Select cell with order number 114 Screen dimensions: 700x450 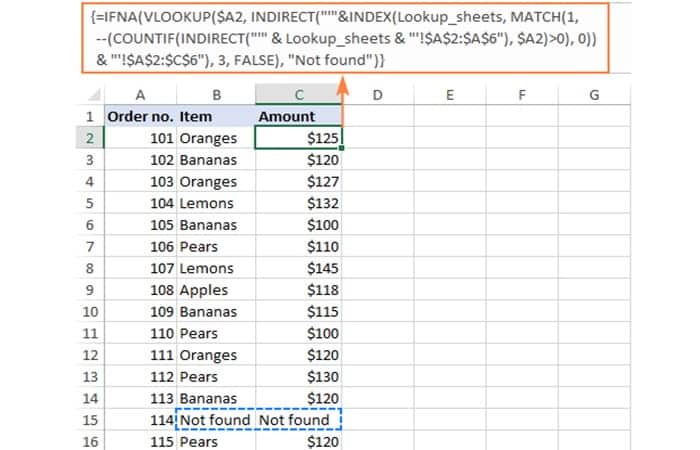141,420
